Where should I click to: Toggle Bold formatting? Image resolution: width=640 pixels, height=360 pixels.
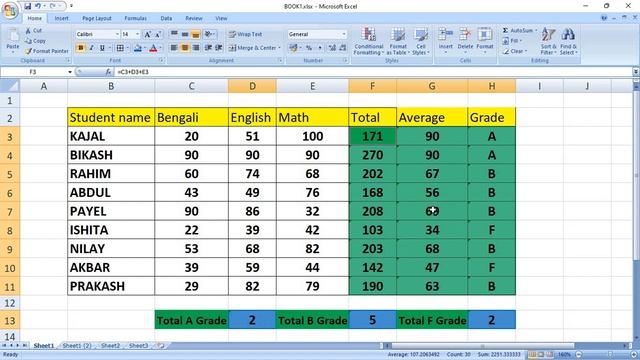pos(80,48)
